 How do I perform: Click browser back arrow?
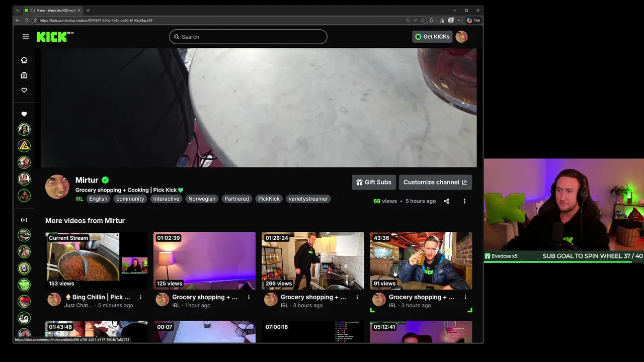pos(18,20)
